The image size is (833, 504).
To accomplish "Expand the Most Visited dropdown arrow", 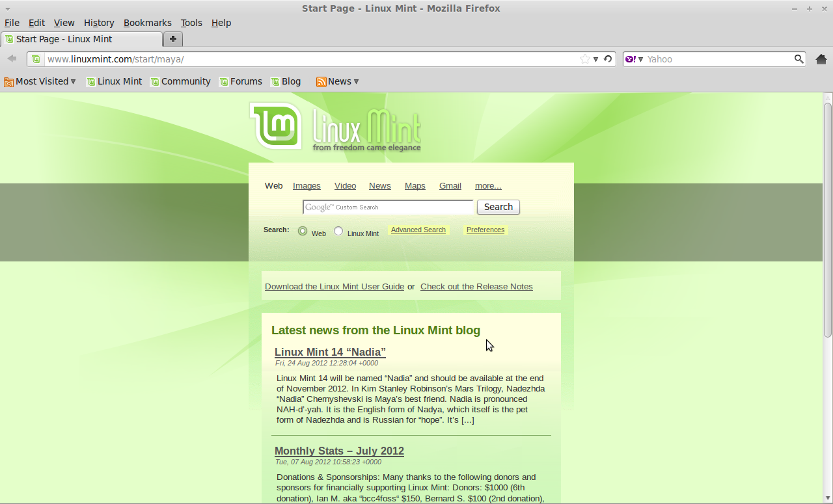I will tap(73, 82).
